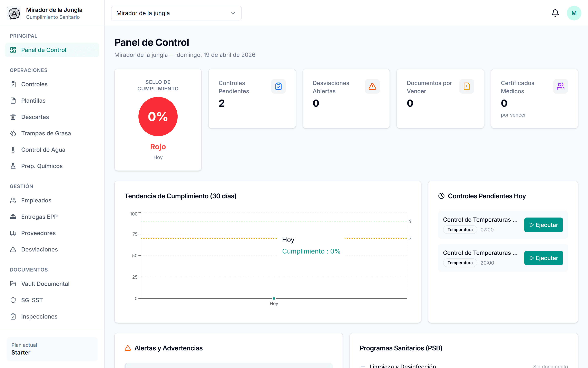Image resolution: width=588 pixels, height=368 pixels.
Task: Click the Inspecciones clipboard icon
Action: click(x=13, y=316)
